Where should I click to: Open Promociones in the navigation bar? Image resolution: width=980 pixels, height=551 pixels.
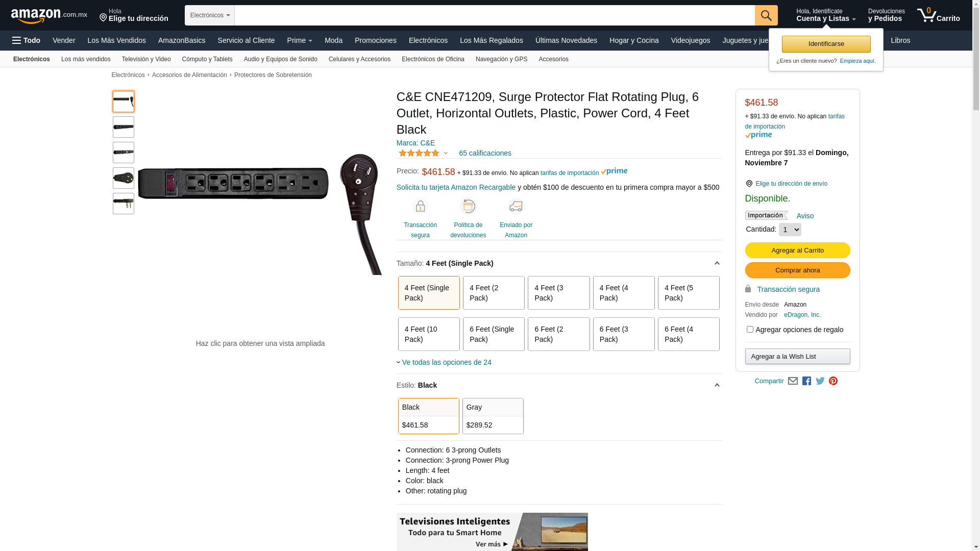[375, 40]
